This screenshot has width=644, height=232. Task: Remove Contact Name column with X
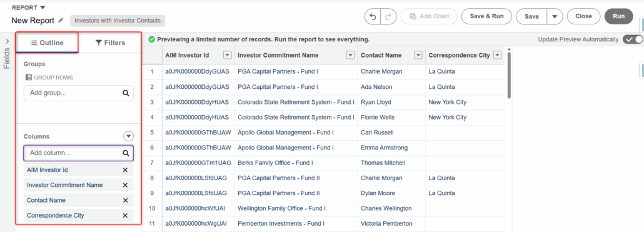point(125,200)
